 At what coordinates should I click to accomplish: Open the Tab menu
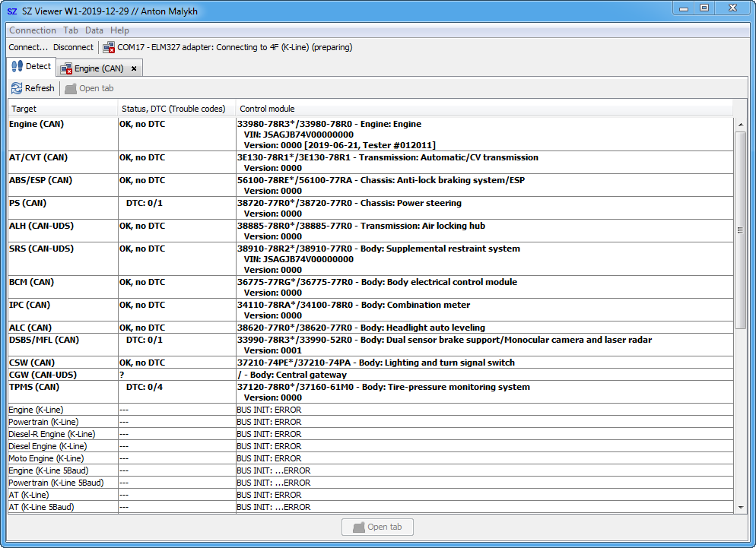pos(71,30)
